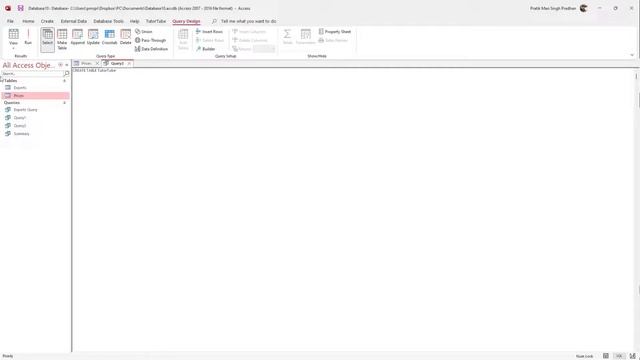Click the navigation pane search magnifier

(x=67, y=73)
